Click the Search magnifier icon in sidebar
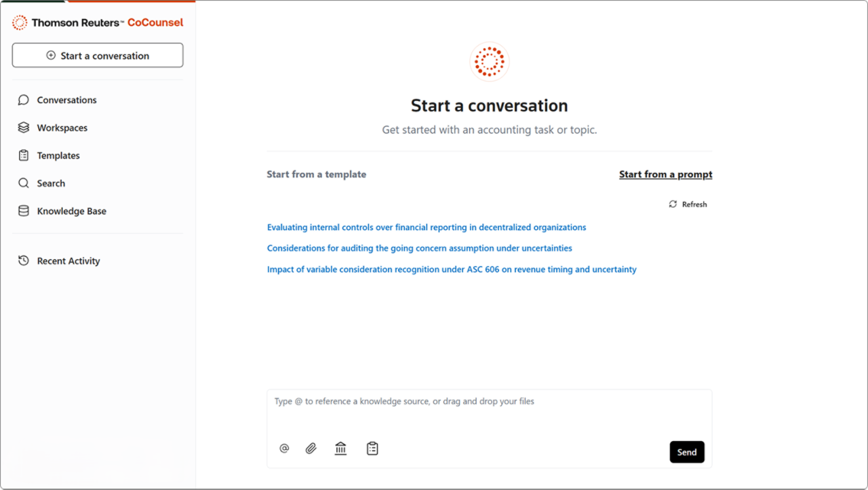Image resolution: width=868 pixels, height=490 pixels. coord(24,183)
